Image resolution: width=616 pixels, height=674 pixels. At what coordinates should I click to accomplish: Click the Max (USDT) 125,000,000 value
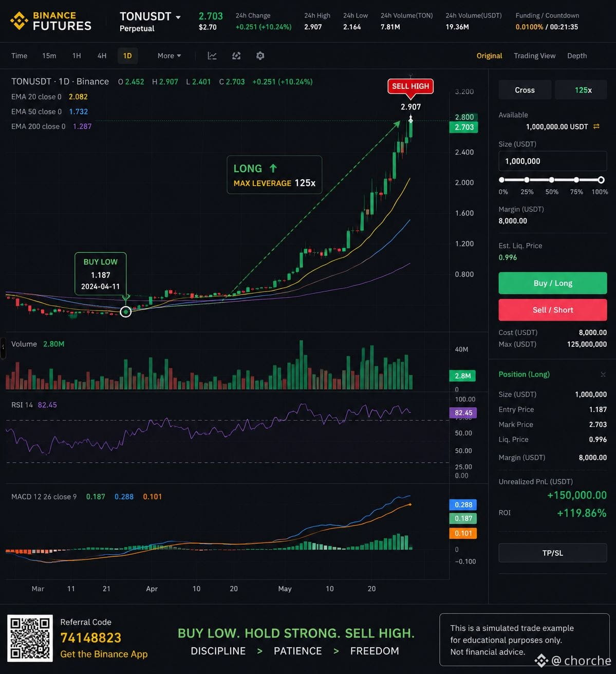(x=587, y=344)
